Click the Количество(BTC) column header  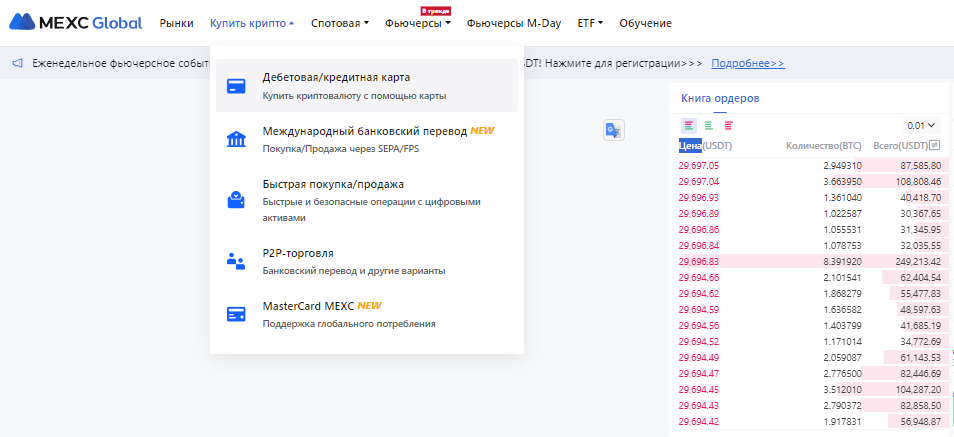tap(824, 145)
